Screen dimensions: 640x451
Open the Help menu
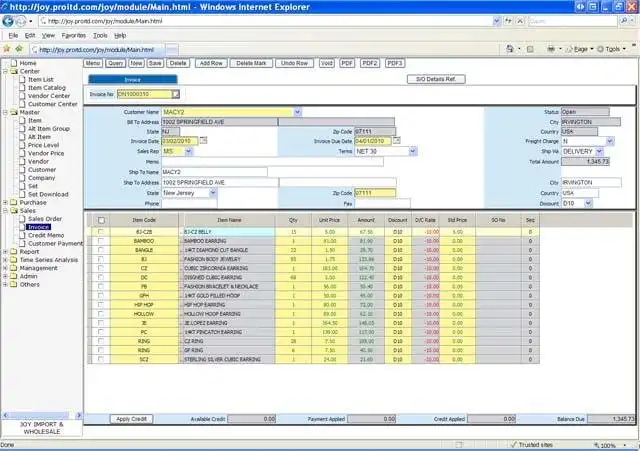[x=120, y=36]
